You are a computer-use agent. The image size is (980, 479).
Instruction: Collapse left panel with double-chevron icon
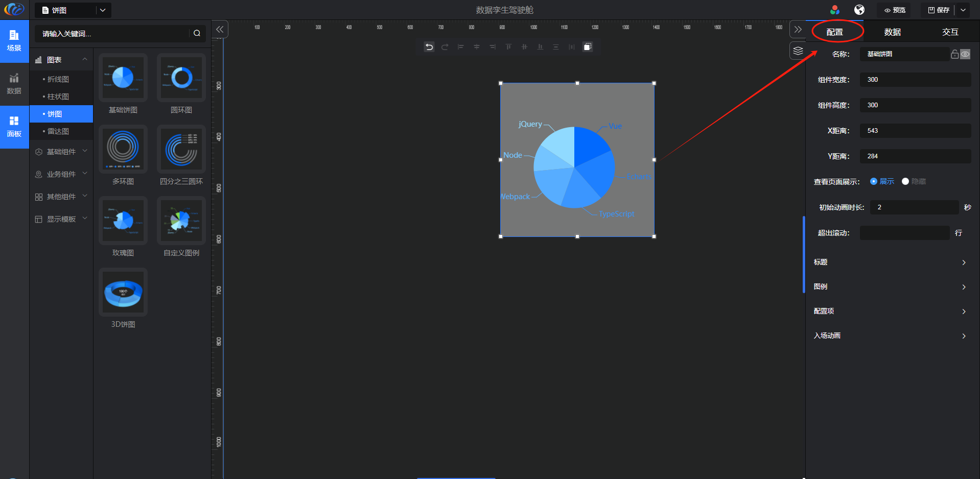[x=220, y=30]
